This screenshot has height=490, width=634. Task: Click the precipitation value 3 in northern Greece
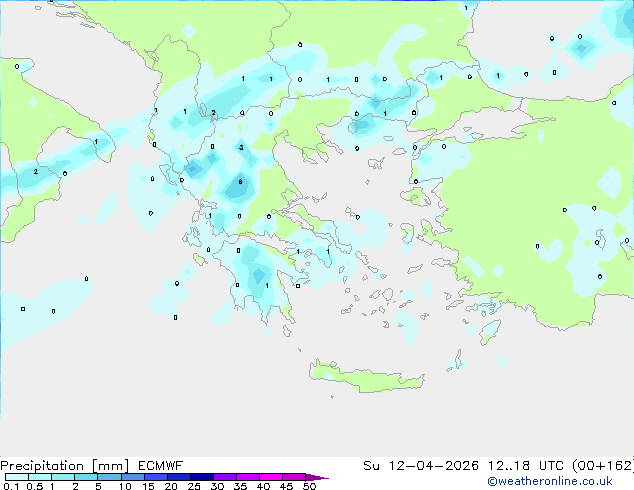click(x=241, y=147)
